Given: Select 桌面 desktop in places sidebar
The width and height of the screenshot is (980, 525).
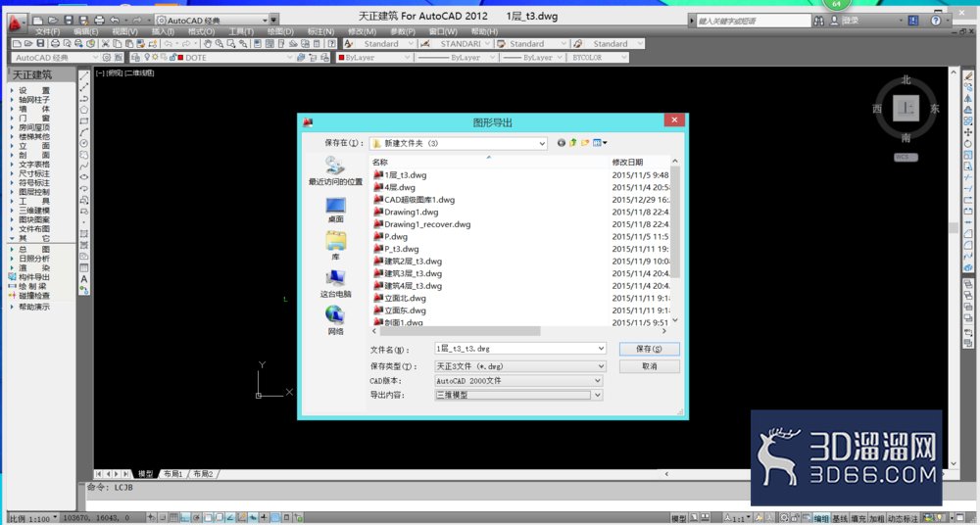Looking at the screenshot, I should [335, 210].
